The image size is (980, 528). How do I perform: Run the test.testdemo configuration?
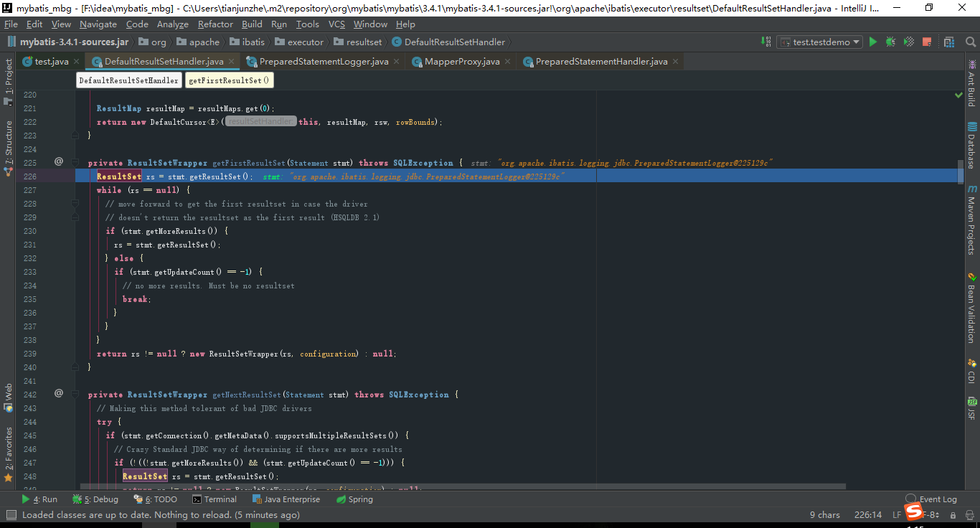point(872,42)
